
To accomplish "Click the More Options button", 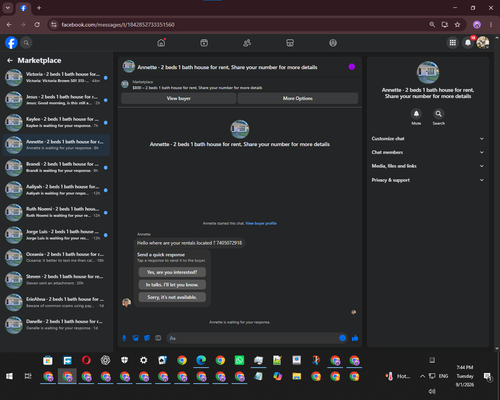I will click(x=298, y=98).
